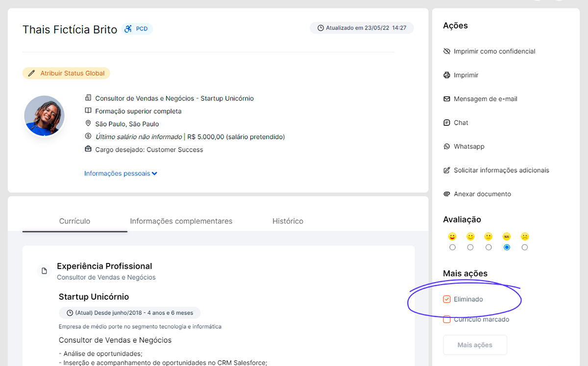Click the candidate profile photo
Viewport: 588px width, 366px height.
[x=44, y=116]
